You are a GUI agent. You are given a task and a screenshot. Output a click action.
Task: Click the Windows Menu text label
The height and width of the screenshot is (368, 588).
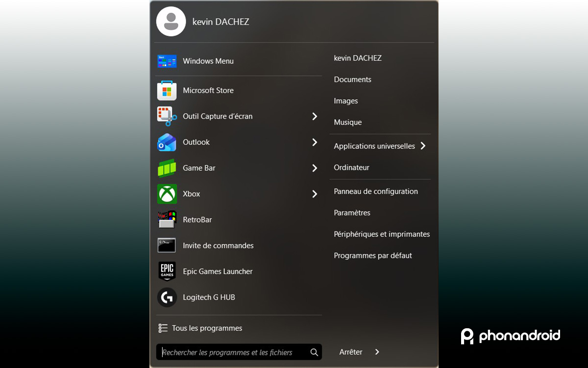[208, 61]
